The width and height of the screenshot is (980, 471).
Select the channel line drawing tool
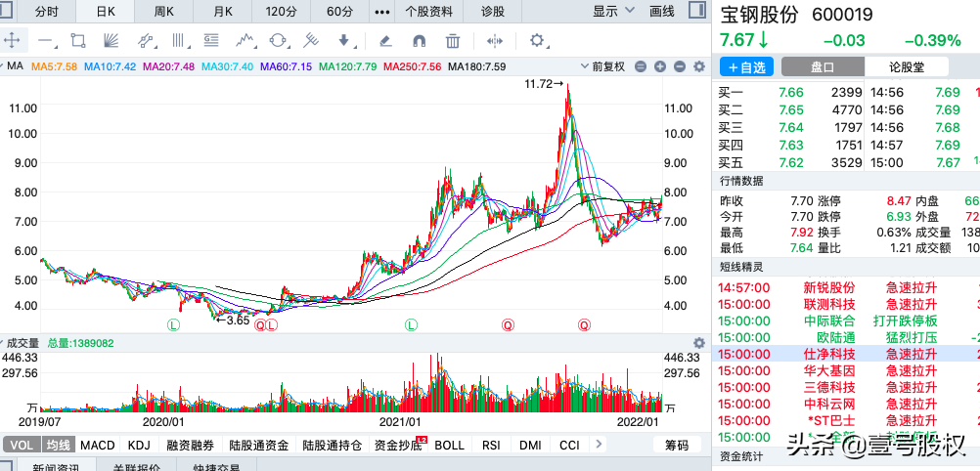tap(146, 41)
